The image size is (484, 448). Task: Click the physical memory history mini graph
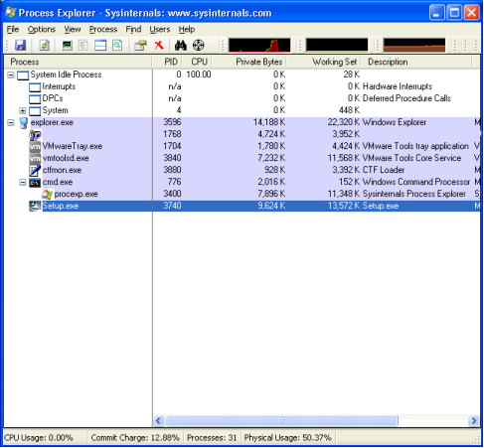(x=414, y=45)
